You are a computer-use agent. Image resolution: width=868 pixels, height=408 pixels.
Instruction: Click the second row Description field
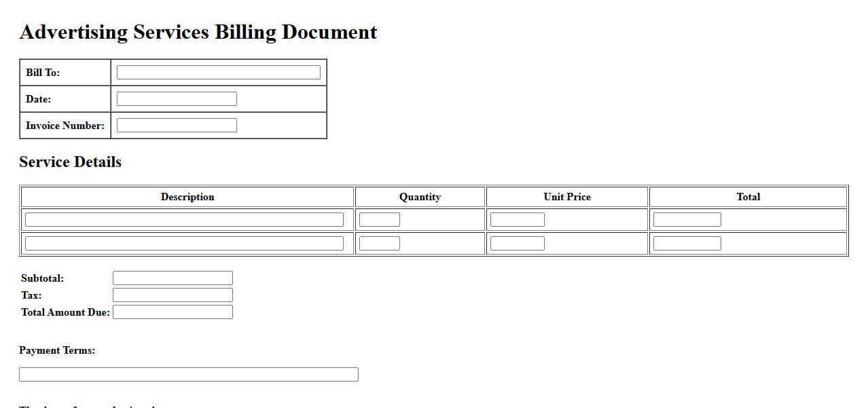(184, 244)
